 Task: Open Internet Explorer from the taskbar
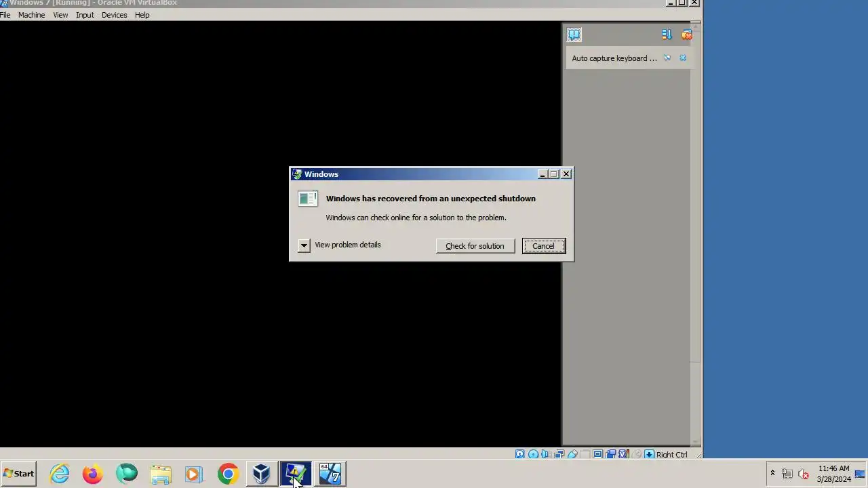[60, 474]
